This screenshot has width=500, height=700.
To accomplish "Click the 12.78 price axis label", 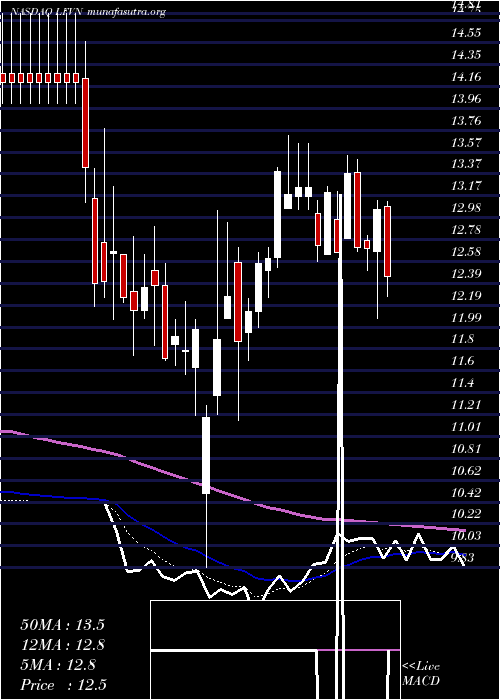I will coord(467,230).
